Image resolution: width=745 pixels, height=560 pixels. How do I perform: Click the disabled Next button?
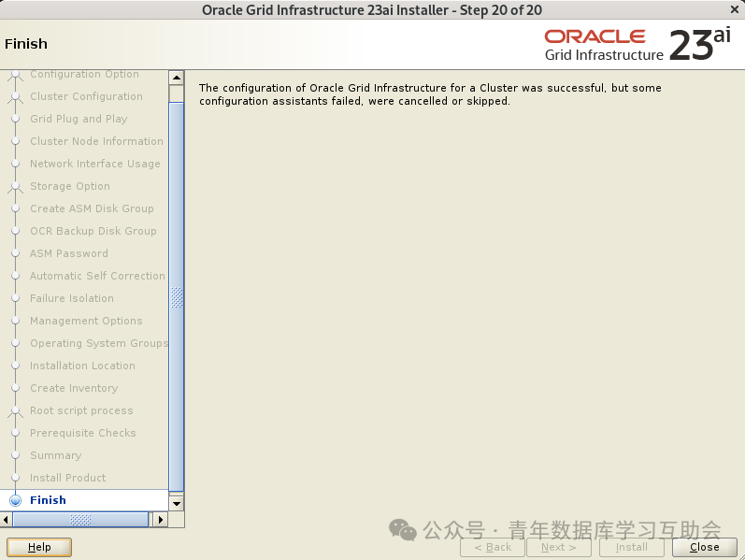(559, 547)
